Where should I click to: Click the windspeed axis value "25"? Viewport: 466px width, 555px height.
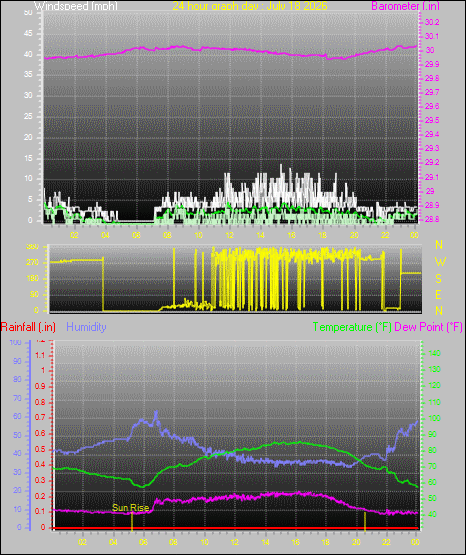tap(28, 116)
